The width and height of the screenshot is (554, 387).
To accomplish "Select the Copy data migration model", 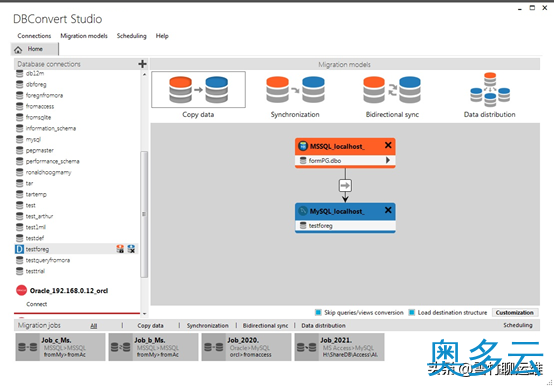I will [198, 90].
